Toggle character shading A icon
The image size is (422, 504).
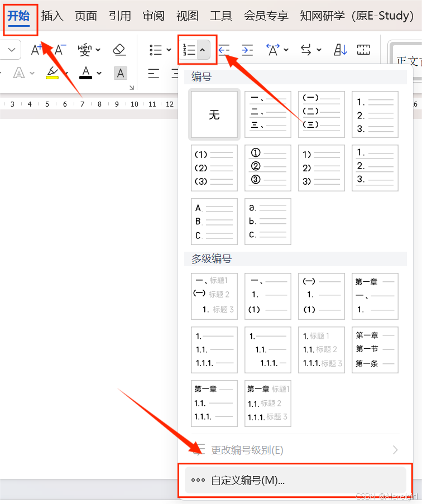[x=121, y=73]
